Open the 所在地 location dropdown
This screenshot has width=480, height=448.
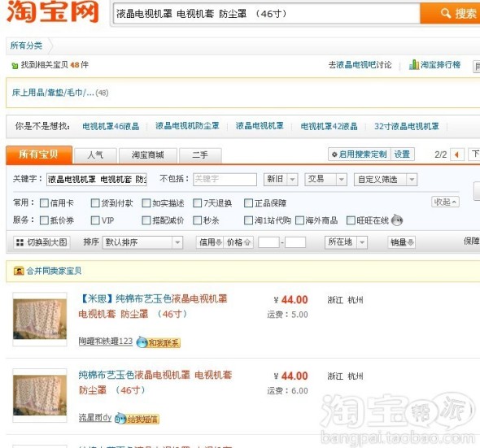tap(346, 242)
